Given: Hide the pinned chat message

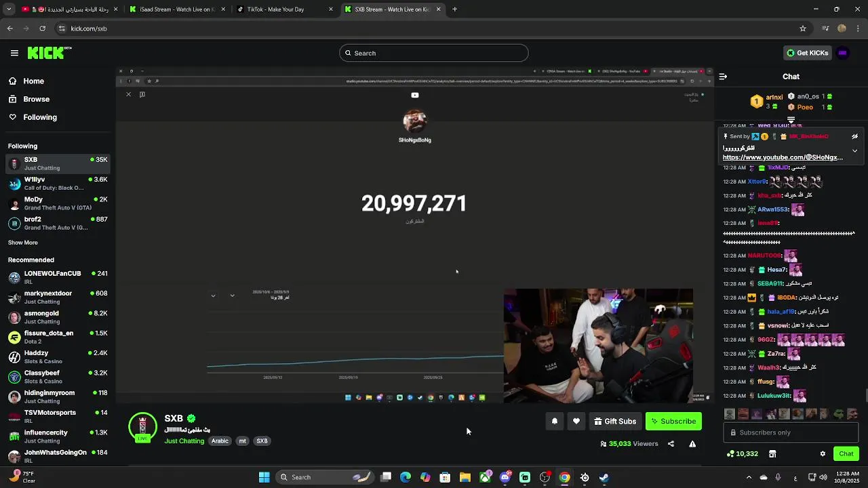Looking at the screenshot, I should pos(854,136).
